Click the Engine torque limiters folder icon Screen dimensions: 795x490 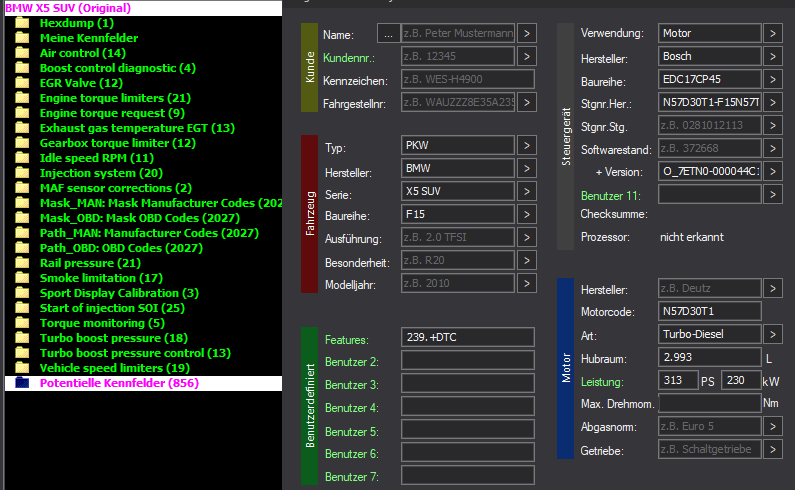pyautogui.click(x=22, y=98)
